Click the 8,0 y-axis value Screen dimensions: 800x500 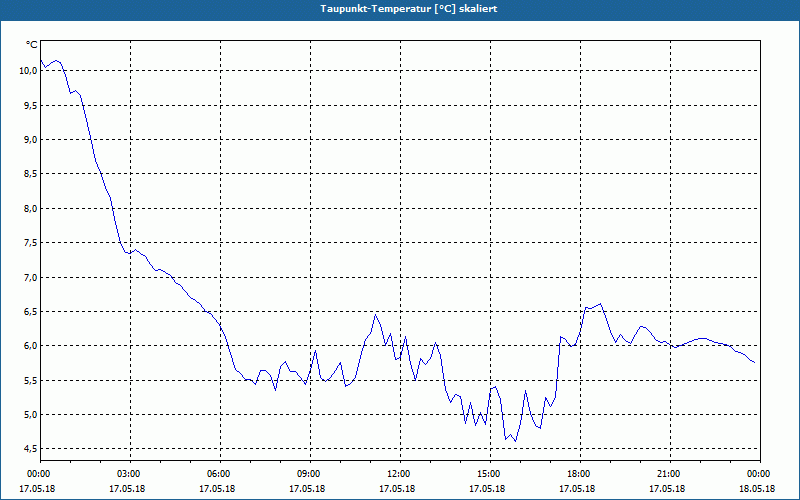tap(31, 208)
